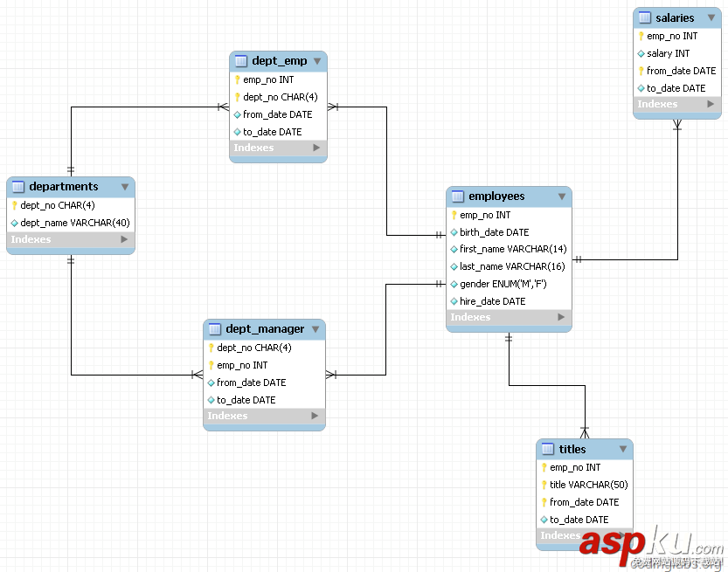This screenshot has height=572, width=728.
Task: Open the dept_emp table dropdown arrow
Action: [319, 61]
